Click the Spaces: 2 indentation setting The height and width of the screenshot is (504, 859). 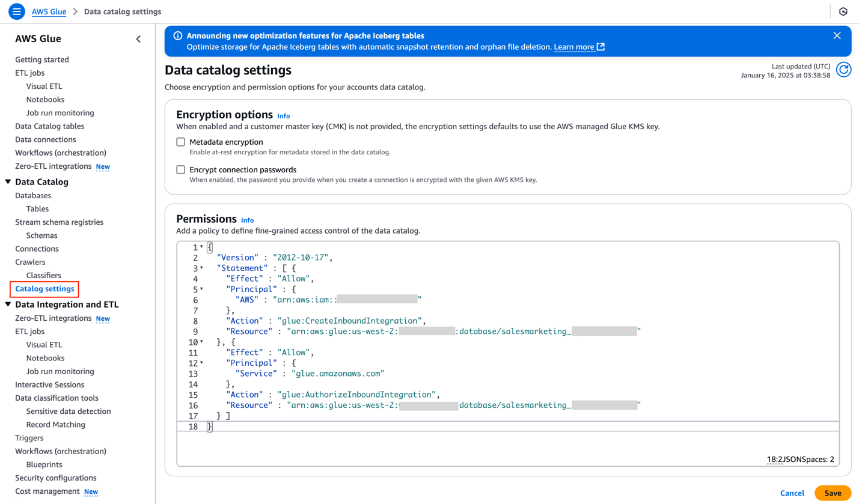819,460
